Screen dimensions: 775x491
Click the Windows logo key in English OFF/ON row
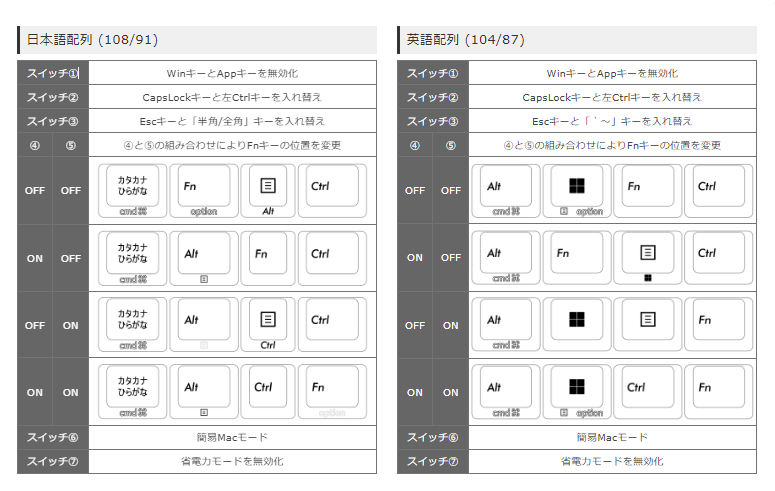(x=577, y=325)
